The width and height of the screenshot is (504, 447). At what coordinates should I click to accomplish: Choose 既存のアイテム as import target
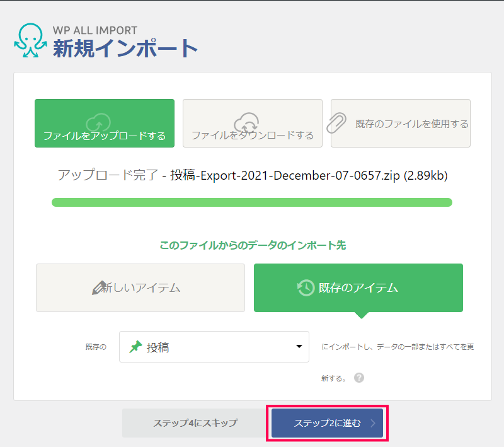(x=358, y=288)
